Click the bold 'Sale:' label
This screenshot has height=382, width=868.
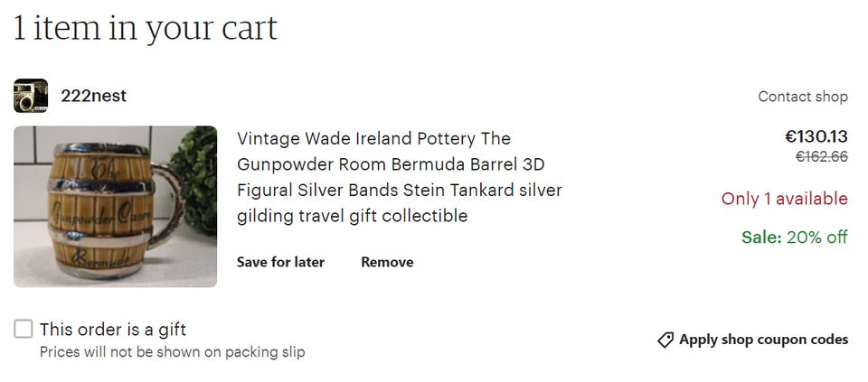pos(761,238)
